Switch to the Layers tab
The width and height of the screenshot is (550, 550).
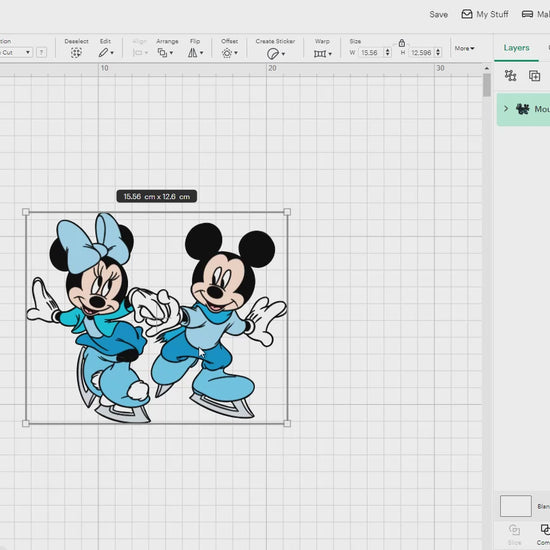pos(516,48)
